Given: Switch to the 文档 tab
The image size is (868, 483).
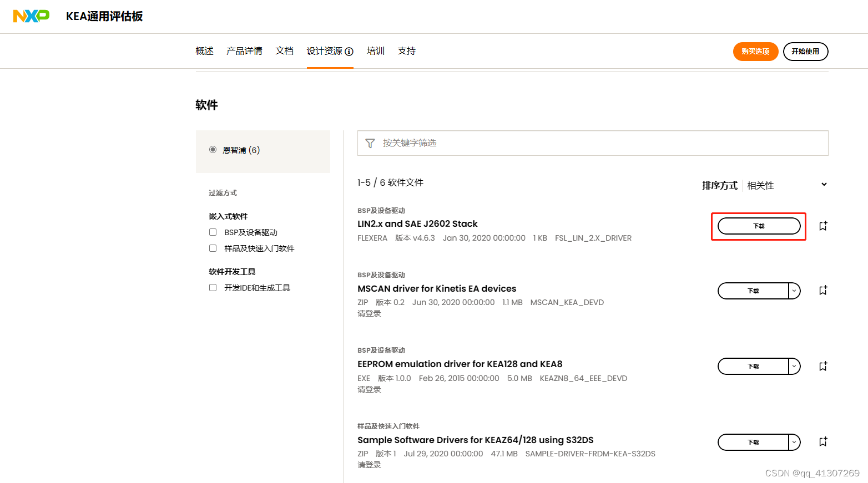Looking at the screenshot, I should point(284,50).
